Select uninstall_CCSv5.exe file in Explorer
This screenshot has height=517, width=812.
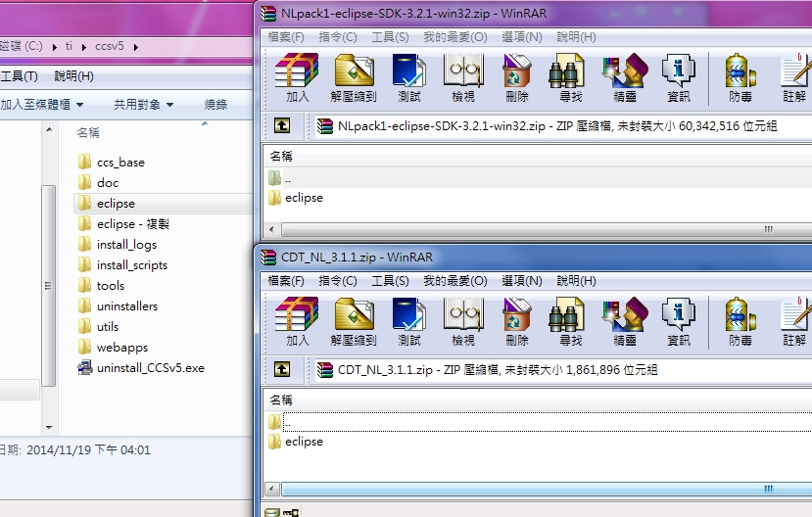(x=151, y=368)
